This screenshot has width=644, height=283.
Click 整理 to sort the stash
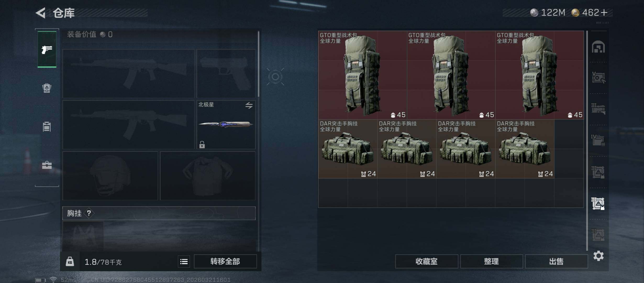(491, 261)
